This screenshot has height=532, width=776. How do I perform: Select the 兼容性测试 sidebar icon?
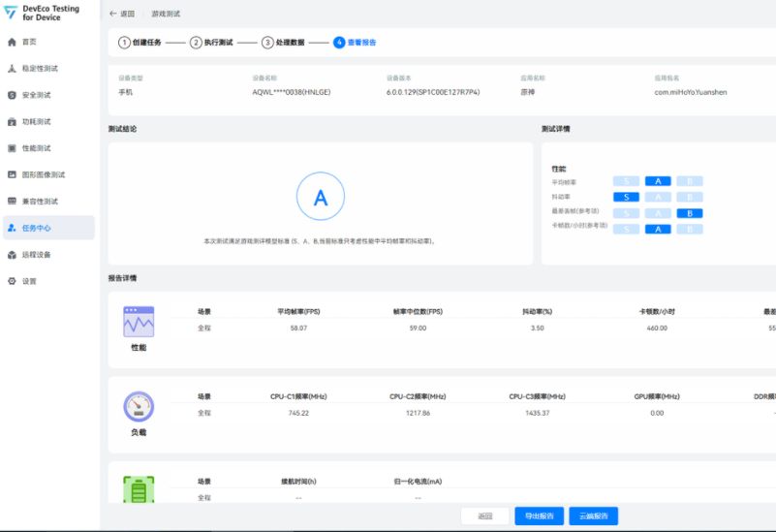point(12,201)
